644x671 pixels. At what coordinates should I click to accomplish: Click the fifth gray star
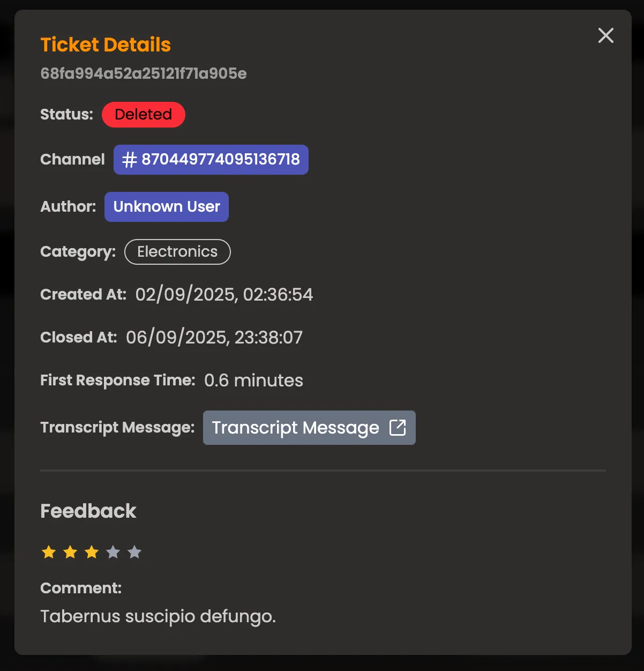click(x=134, y=551)
